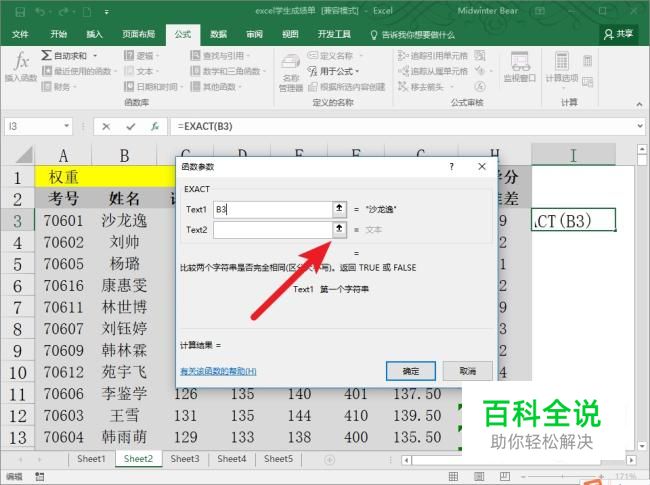Click the collapse button beside Text2 field
The height and width of the screenshot is (485, 650).
pos(338,230)
